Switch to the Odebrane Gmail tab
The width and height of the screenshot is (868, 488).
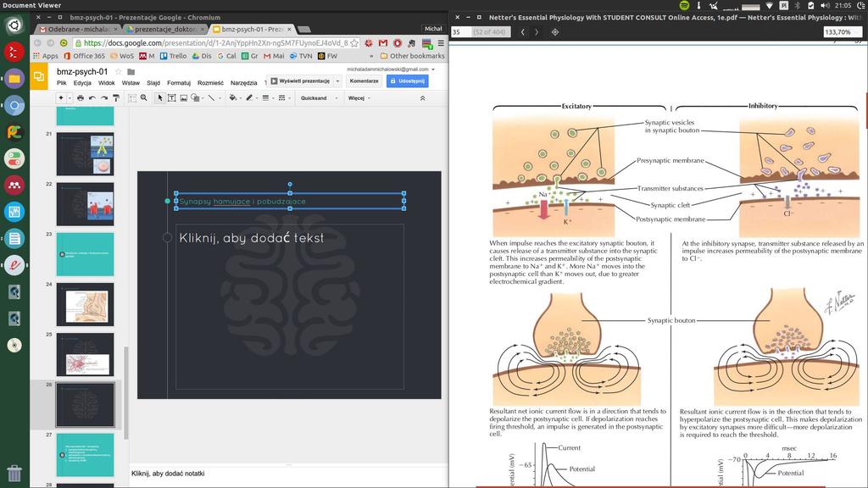tap(79, 30)
